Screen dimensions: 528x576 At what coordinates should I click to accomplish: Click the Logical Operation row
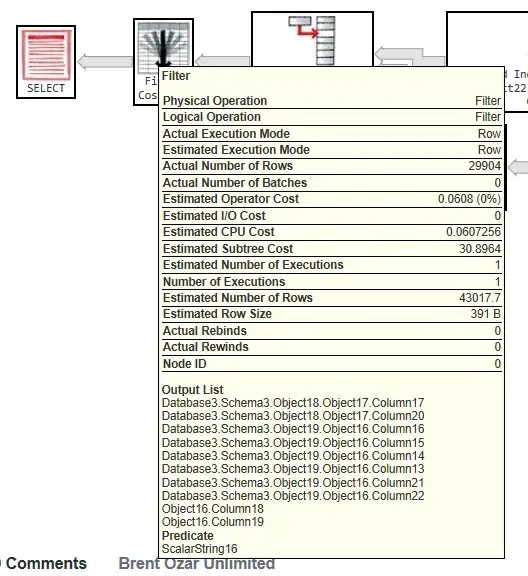pyautogui.click(x=332, y=117)
